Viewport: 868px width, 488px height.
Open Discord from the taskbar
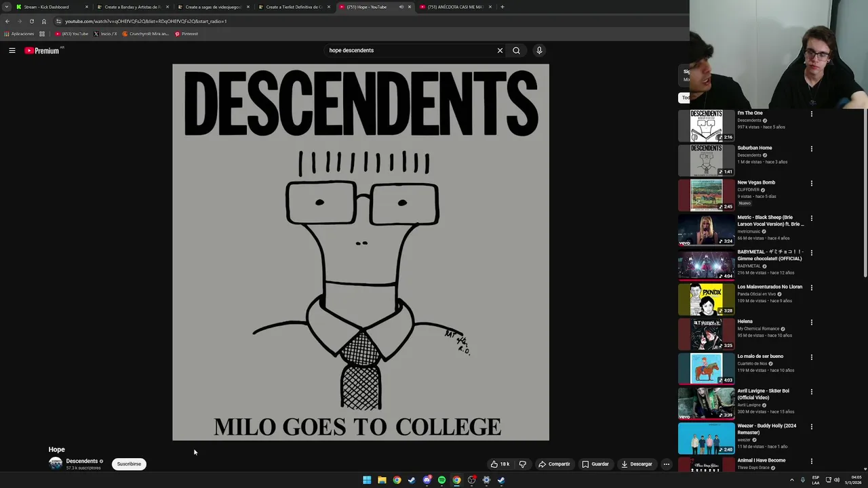427,480
